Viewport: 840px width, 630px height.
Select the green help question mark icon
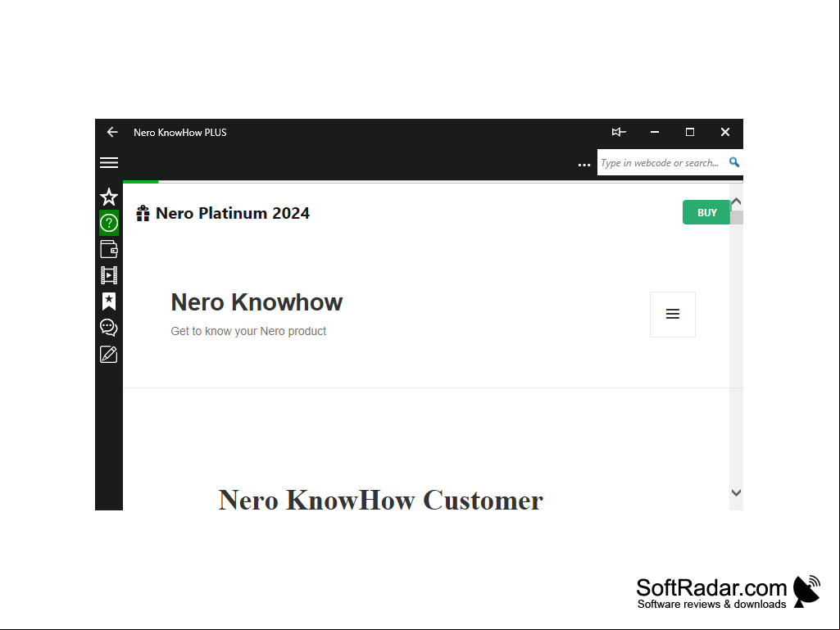pyautogui.click(x=109, y=223)
